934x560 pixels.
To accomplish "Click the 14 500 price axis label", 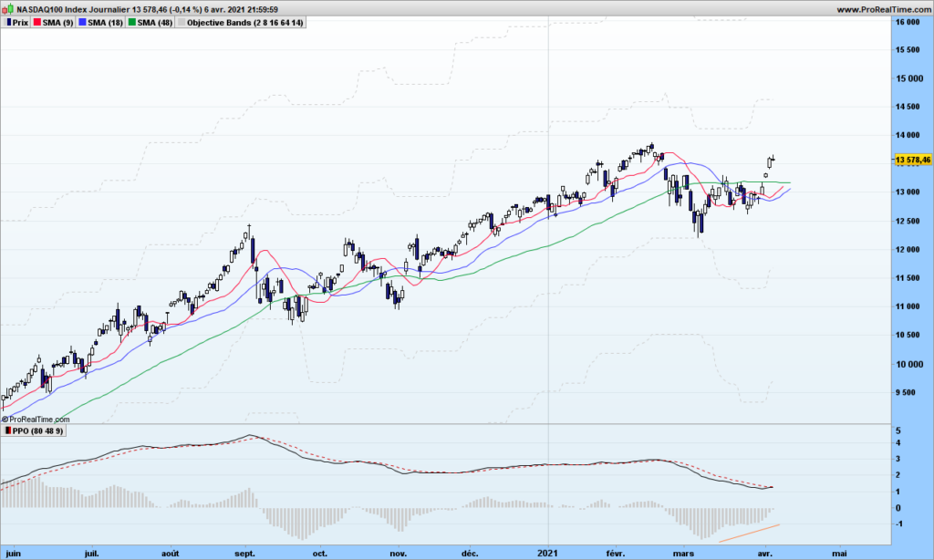I will [908, 107].
